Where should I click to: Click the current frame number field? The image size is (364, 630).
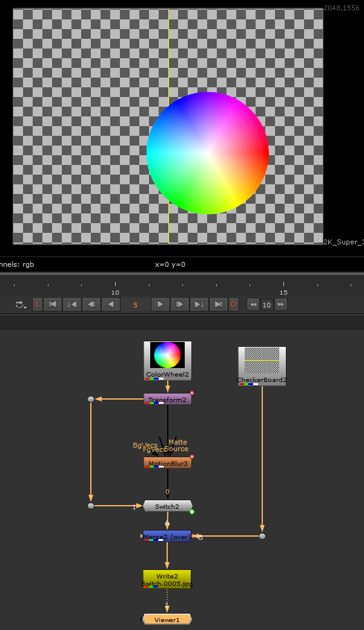(x=135, y=305)
